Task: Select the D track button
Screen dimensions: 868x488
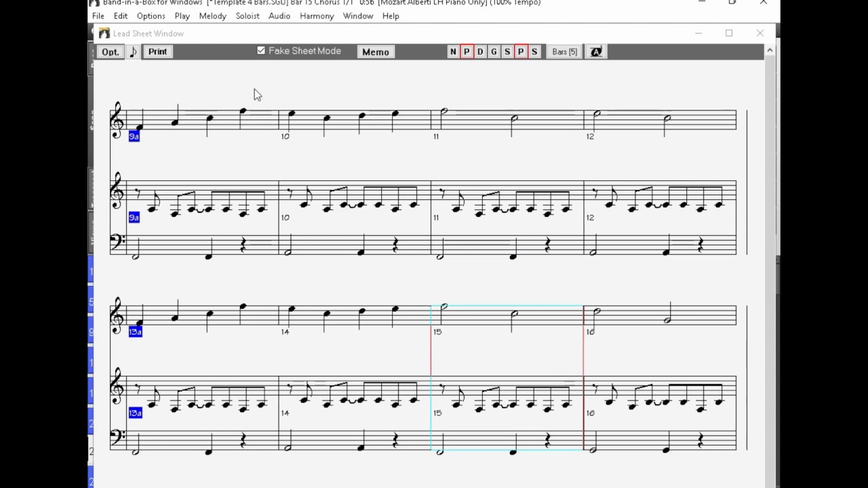Action: pos(480,52)
